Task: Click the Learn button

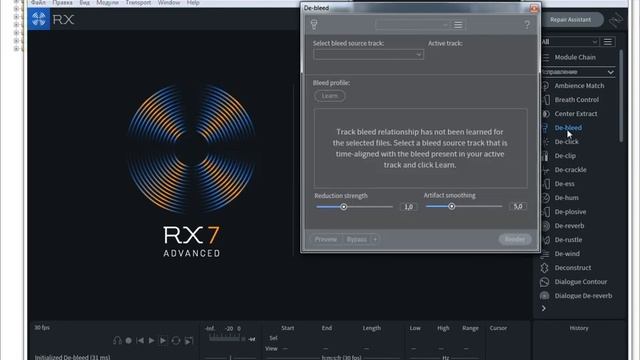Action: 330,96
